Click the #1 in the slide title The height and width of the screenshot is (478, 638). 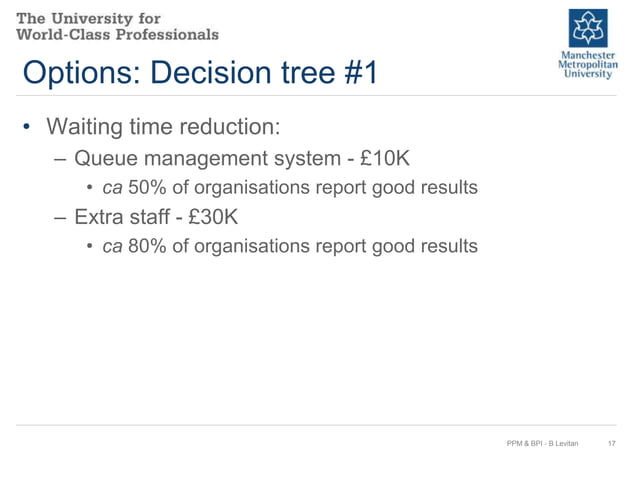coord(361,73)
